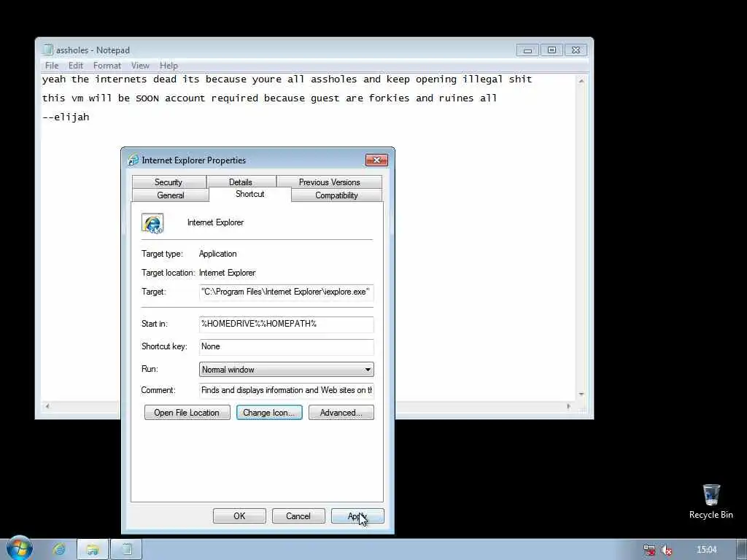
Task: Click the Open File Location button
Action: click(x=187, y=413)
